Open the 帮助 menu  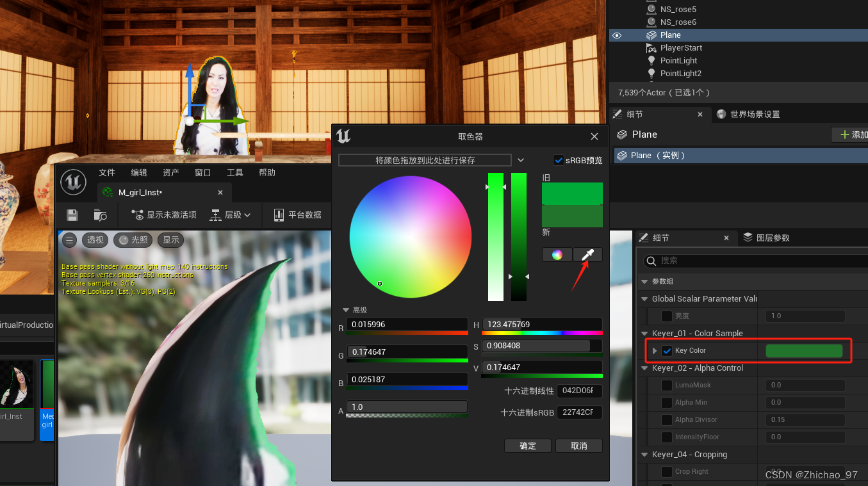tap(267, 173)
